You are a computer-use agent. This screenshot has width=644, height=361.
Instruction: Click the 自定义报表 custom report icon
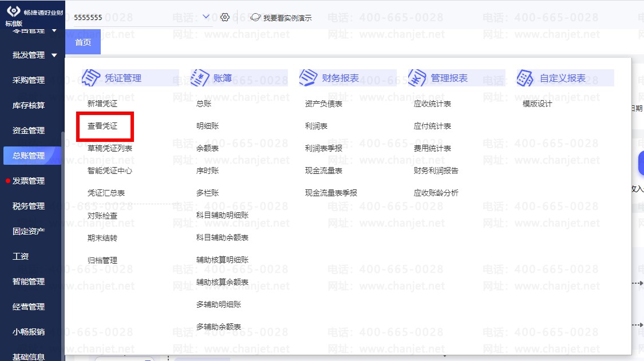pyautogui.click(x=526, y=78)
